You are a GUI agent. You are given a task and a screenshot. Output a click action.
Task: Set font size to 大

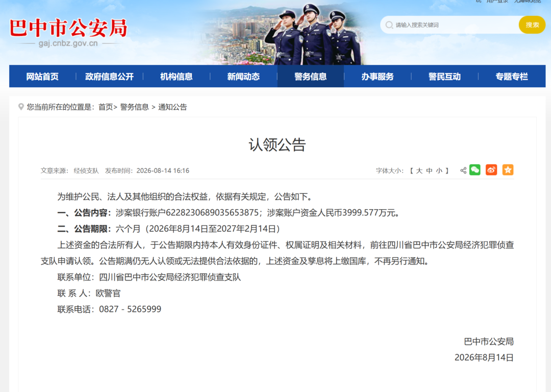(419, 171)
